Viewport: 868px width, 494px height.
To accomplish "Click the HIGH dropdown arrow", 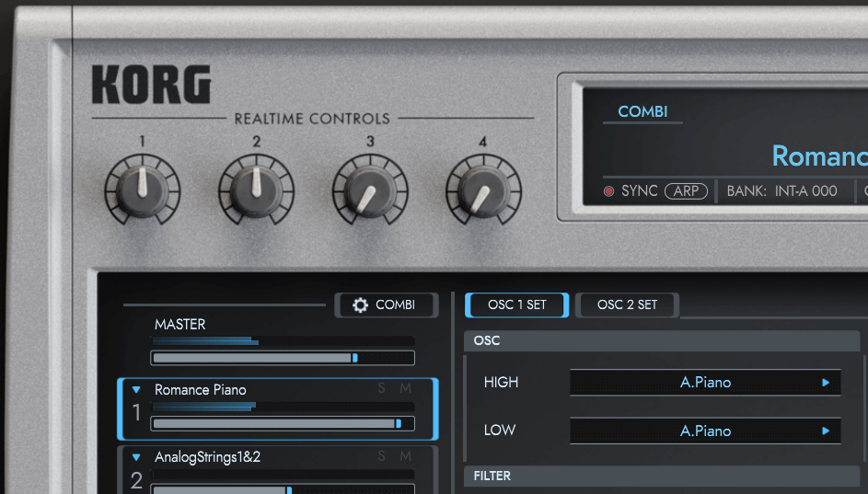I will [826, 383].
